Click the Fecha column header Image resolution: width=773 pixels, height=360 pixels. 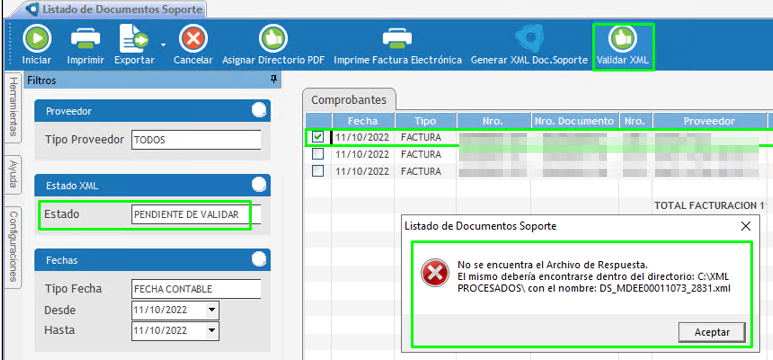tap(363, 121)
